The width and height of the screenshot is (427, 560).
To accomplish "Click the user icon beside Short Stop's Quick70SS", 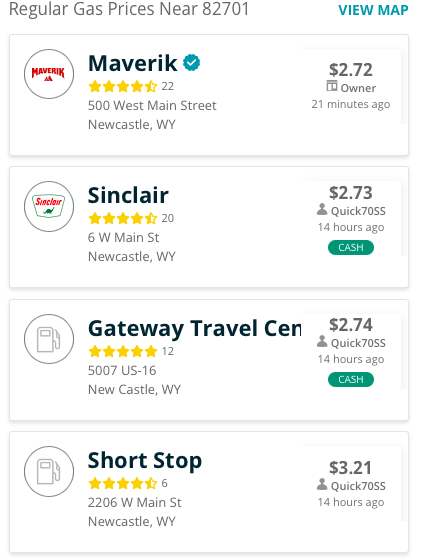I will pos(322,484).
